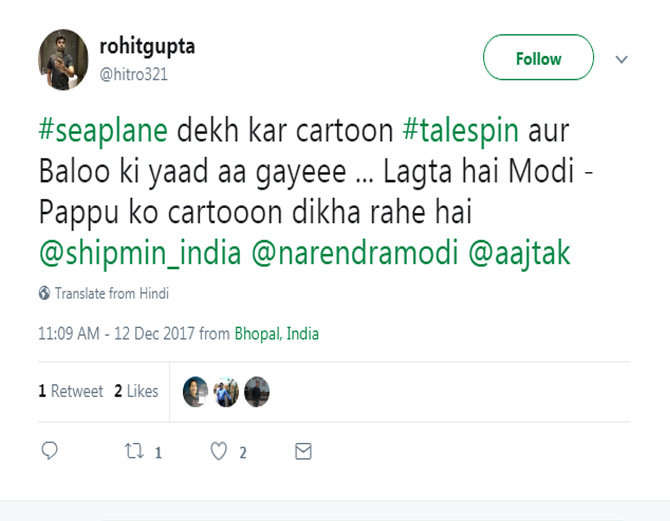Visit the @narendramodi profile mention
Image resolution: width=670 pixels, height=521 pixels.
pyautogui.click(x=355, y=253)
